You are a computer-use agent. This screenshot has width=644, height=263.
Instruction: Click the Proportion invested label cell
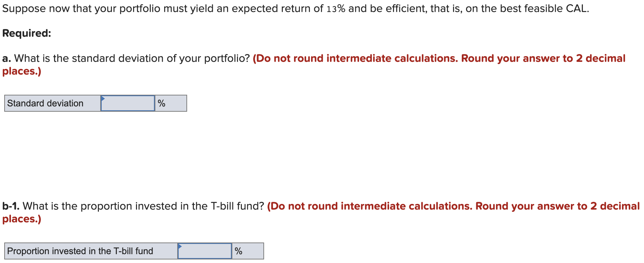tap(81, 251)
